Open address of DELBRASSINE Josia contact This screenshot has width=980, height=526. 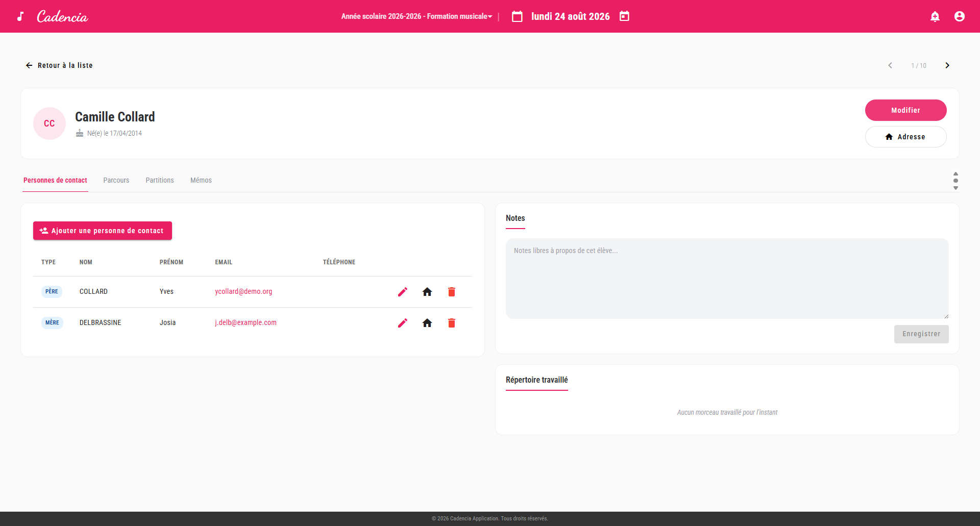coord(427,323)
